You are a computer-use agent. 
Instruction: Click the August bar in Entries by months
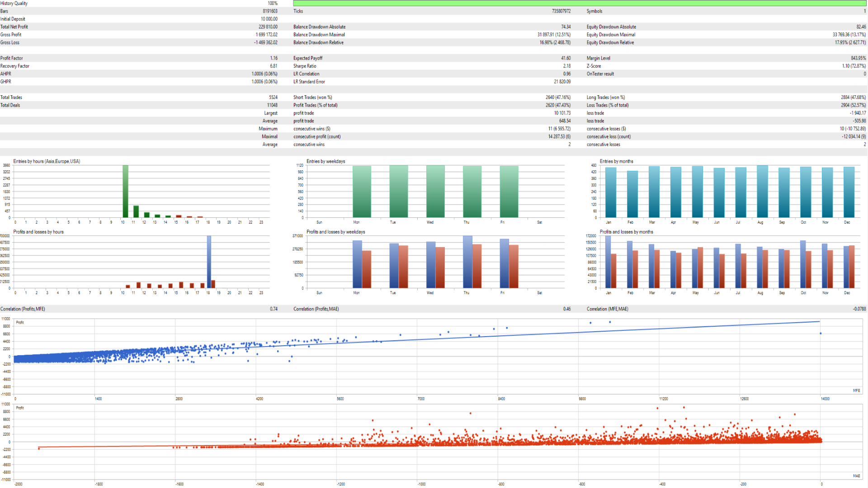(762, 192)
